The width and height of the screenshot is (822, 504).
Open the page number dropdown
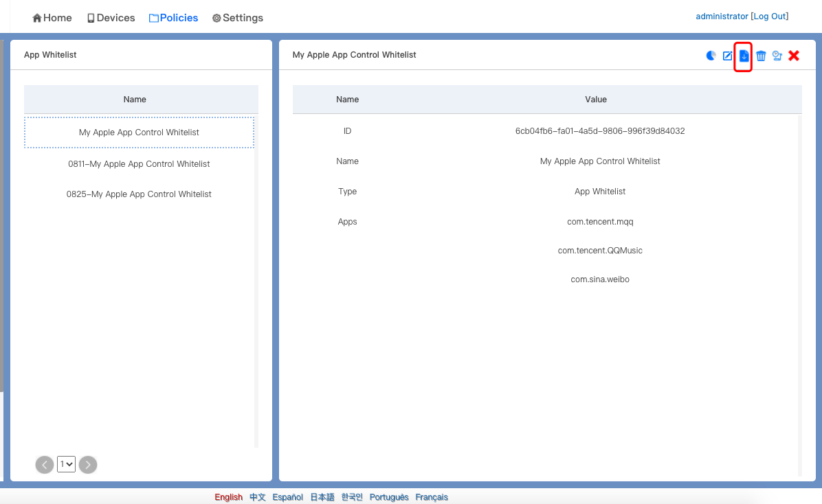pyautogui.click(x=66, y=465)
